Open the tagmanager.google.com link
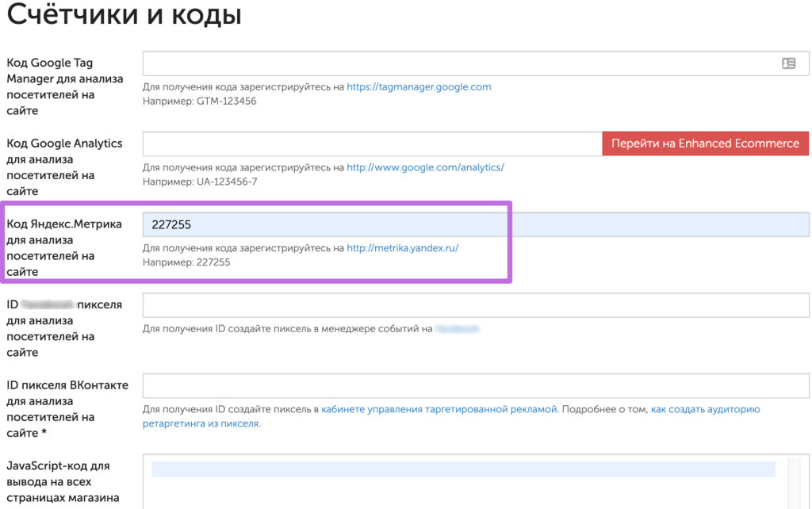Screen dimensions: 812x509 (x=419, y=87)
